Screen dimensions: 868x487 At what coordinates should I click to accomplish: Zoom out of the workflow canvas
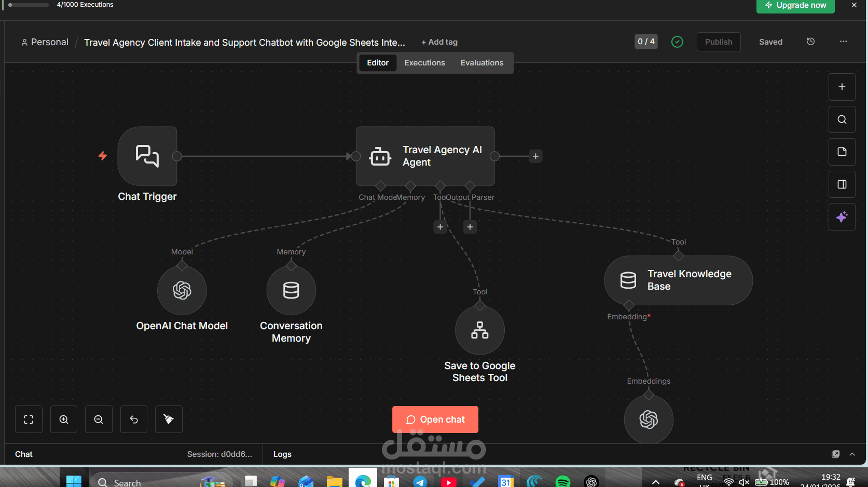(99, 419)
